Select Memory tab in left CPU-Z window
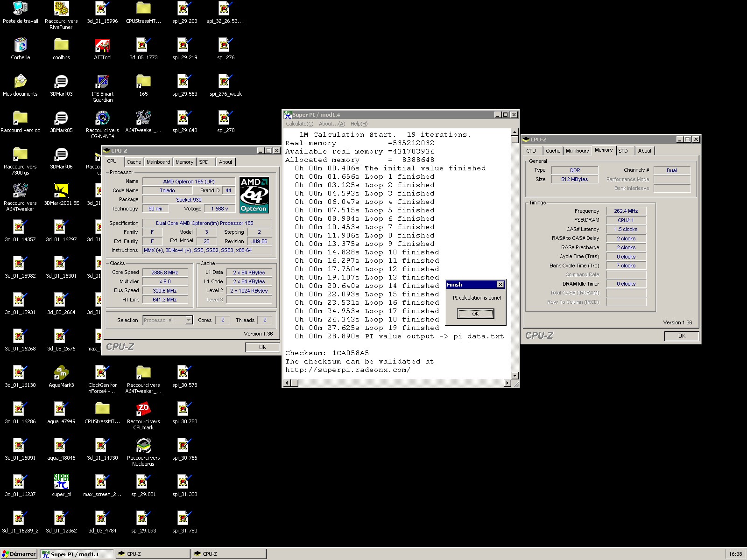The image size is (747, 560). tap(184, 162)
